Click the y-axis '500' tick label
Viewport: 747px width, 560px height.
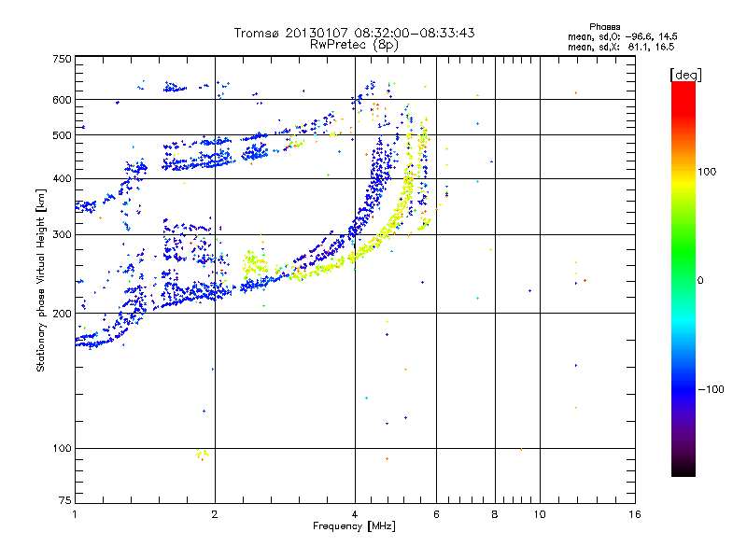(62, 135)
